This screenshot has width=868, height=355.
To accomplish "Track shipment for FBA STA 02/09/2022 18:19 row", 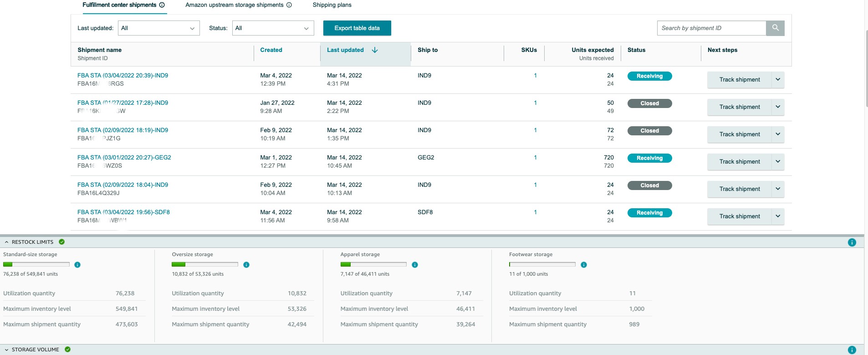I will 740,134.
